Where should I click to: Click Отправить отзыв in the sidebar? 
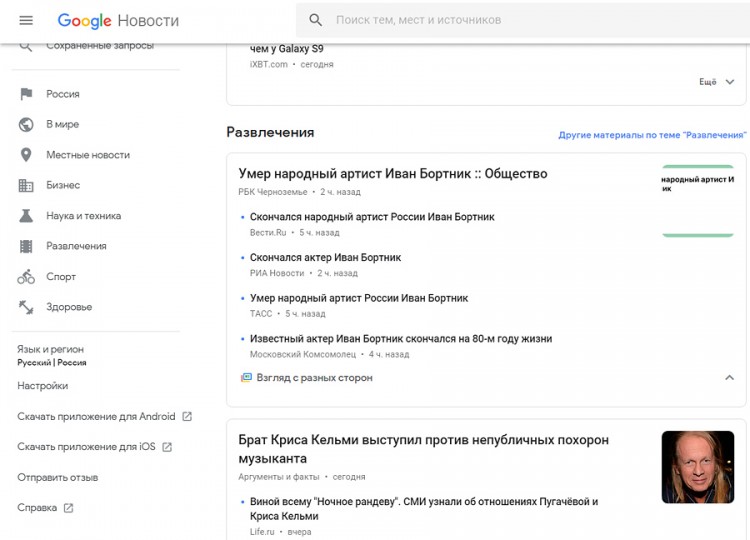tap(57, 477)
